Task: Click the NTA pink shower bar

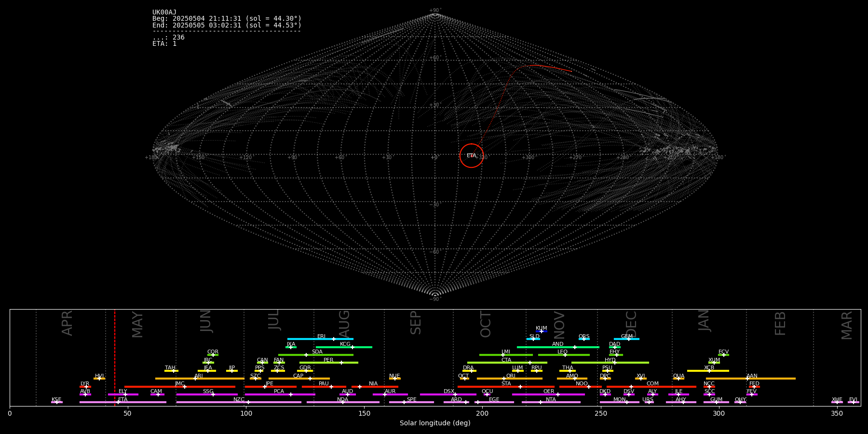Action: point(551,402)
